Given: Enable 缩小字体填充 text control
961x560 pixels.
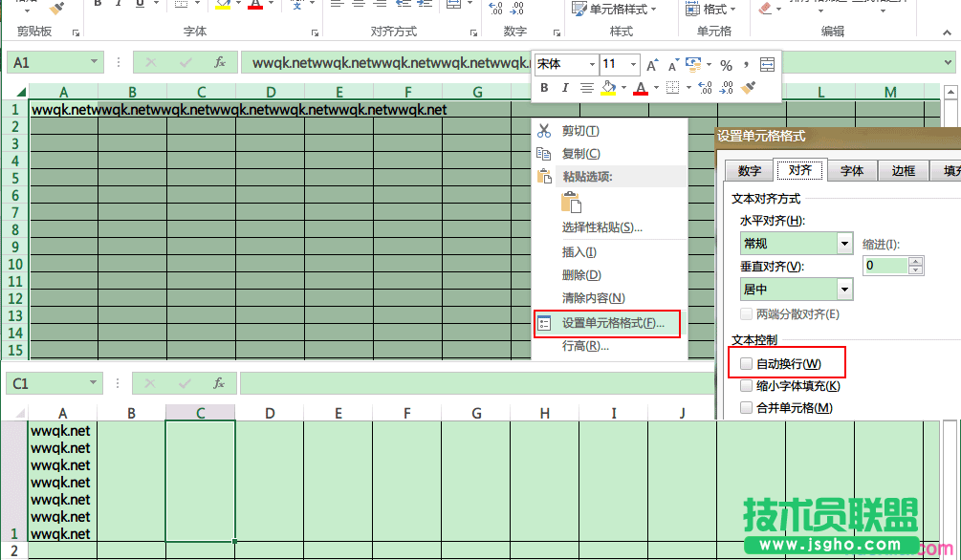Looking at the screenshot, I should click(744, 384).
